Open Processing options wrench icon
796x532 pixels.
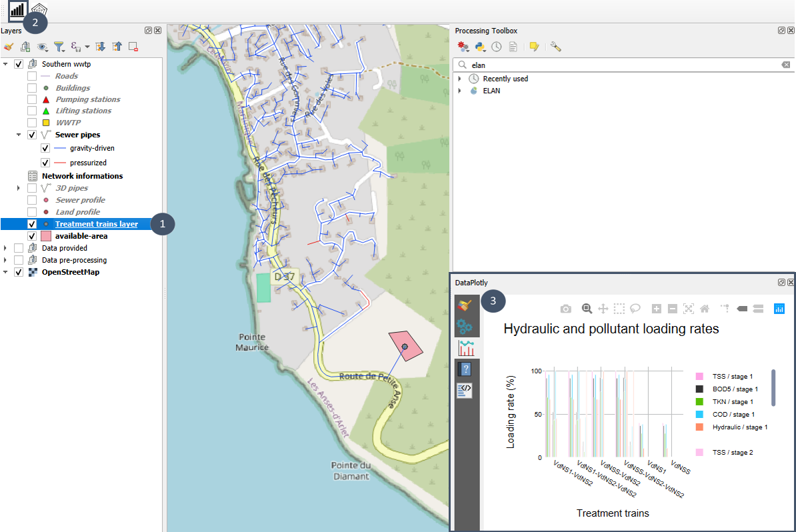point(555,47)
